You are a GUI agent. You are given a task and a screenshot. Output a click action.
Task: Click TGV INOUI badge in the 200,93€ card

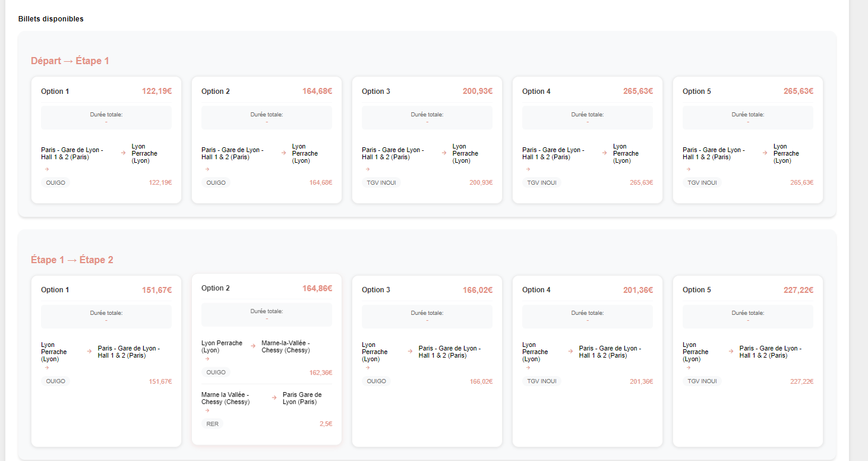click(381, 183)
